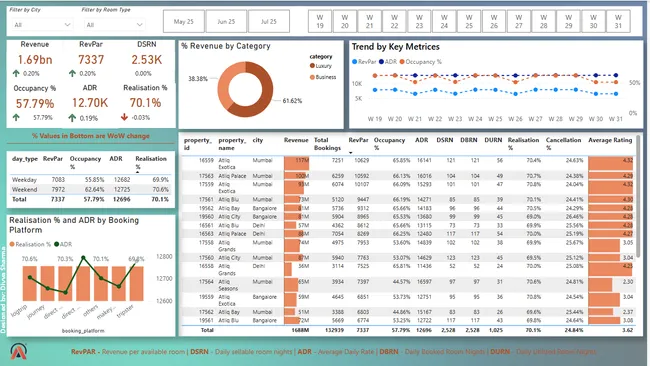Sort property table by Total Bookings header
Image resolution: width=650 pixels, height=366 pixels.
327,144
